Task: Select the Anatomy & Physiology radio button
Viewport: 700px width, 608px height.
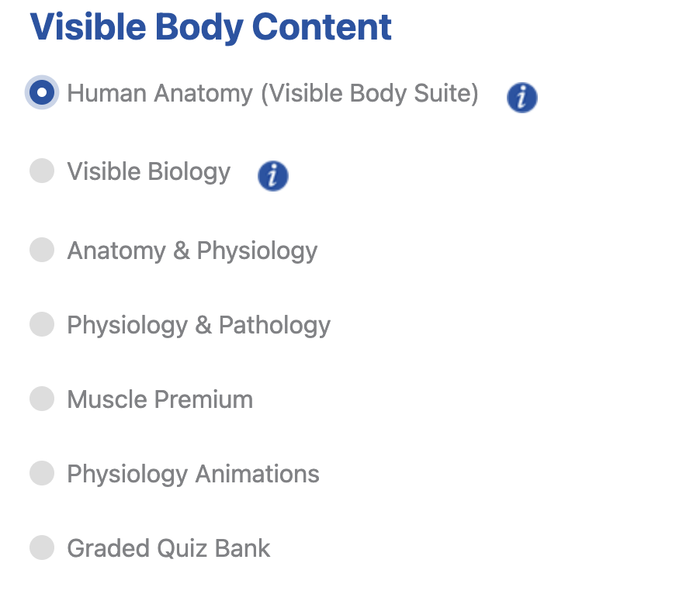Action: click(41, 250)
